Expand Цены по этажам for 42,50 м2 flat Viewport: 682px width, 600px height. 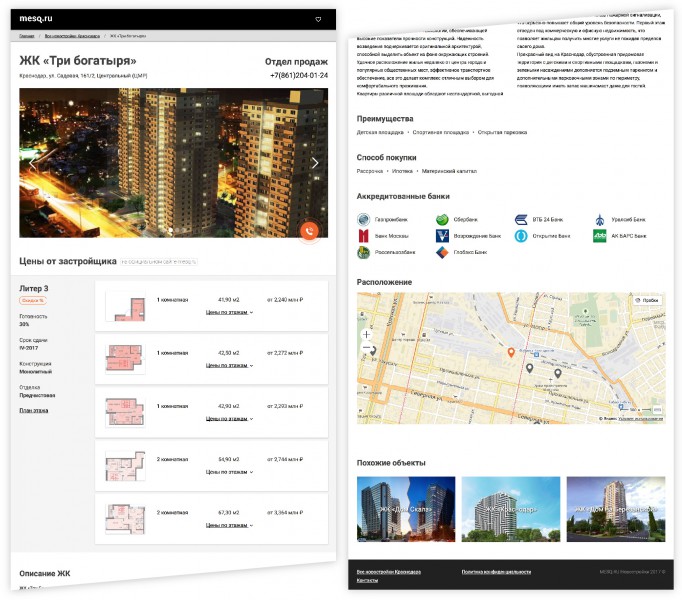(229, 365)
